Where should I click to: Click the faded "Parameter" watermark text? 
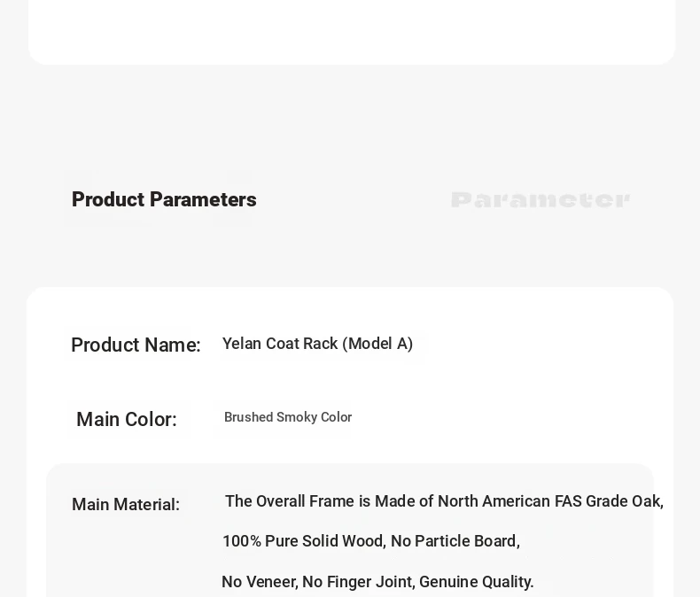[540, 200]
